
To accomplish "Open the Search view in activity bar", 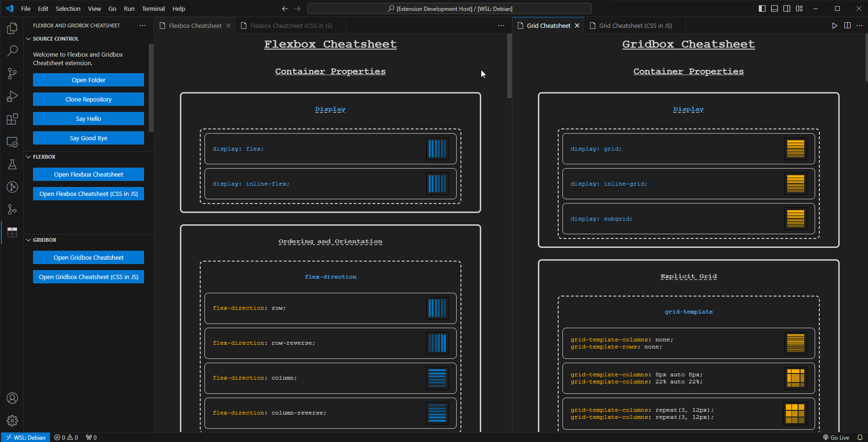I will coord(12,51).
